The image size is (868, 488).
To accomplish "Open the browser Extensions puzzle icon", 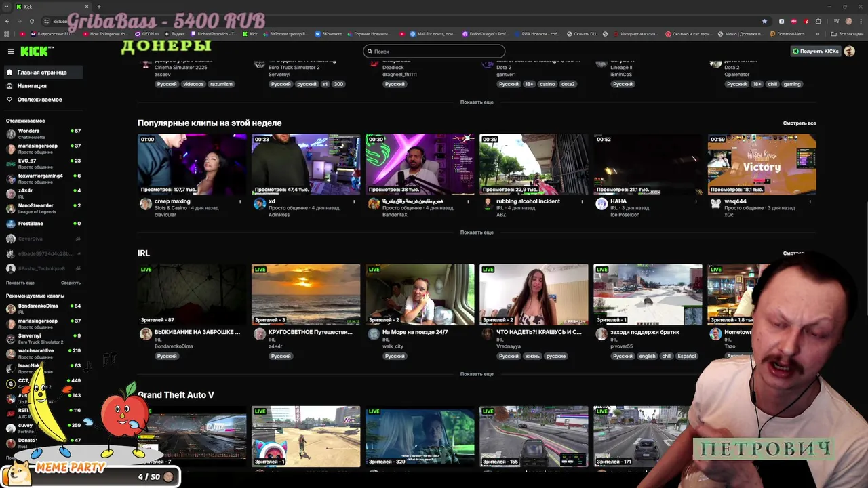I will pos(818,21).
